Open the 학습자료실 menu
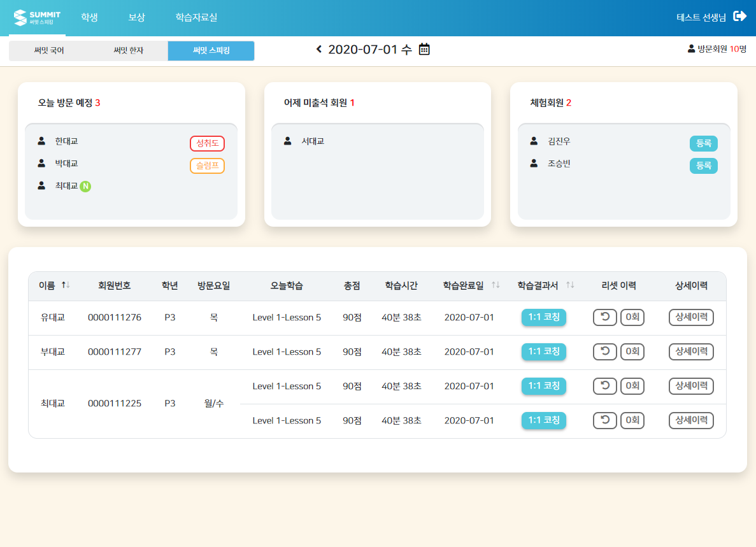 point(196,17)
